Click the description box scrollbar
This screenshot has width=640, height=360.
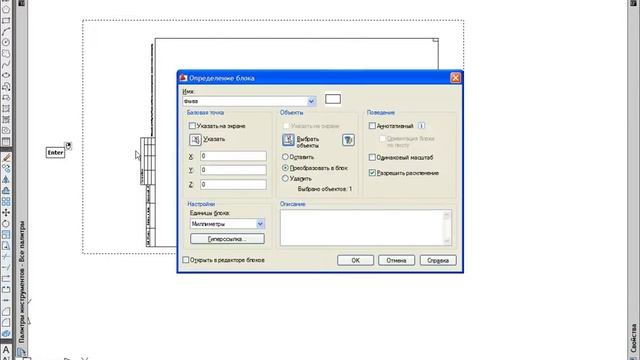tap(447, 228)
